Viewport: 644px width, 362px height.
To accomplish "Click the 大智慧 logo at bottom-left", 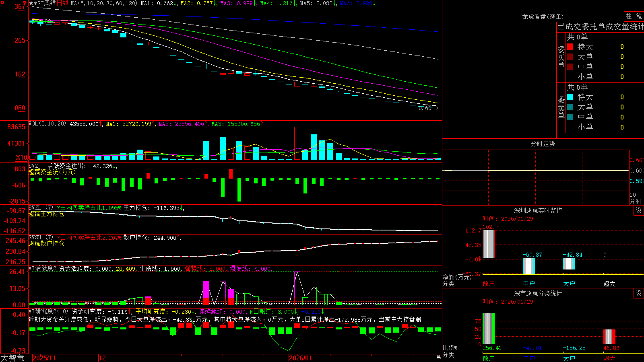I will point(12,358).
